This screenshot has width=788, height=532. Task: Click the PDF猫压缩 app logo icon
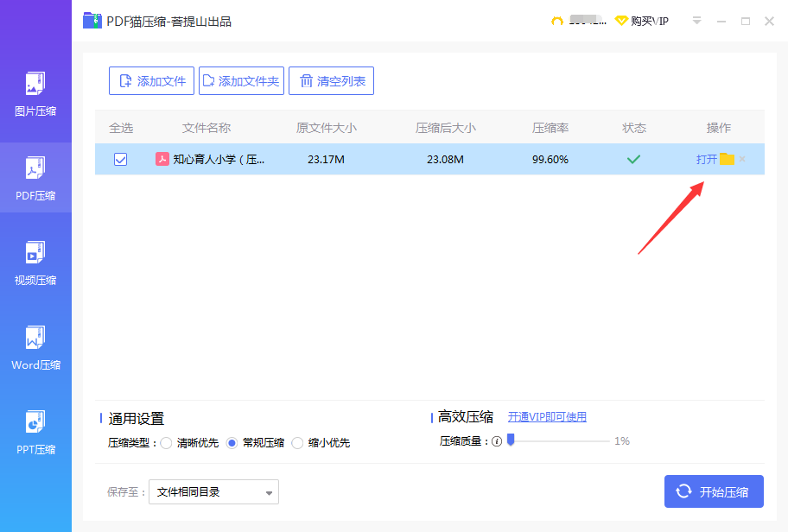coord(92,21)
